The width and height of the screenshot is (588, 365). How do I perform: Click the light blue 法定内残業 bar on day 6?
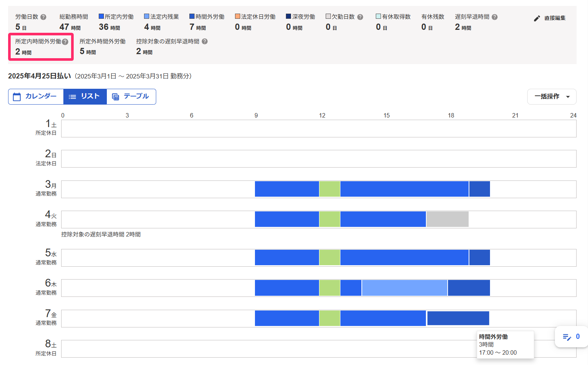tap(405, 288)
